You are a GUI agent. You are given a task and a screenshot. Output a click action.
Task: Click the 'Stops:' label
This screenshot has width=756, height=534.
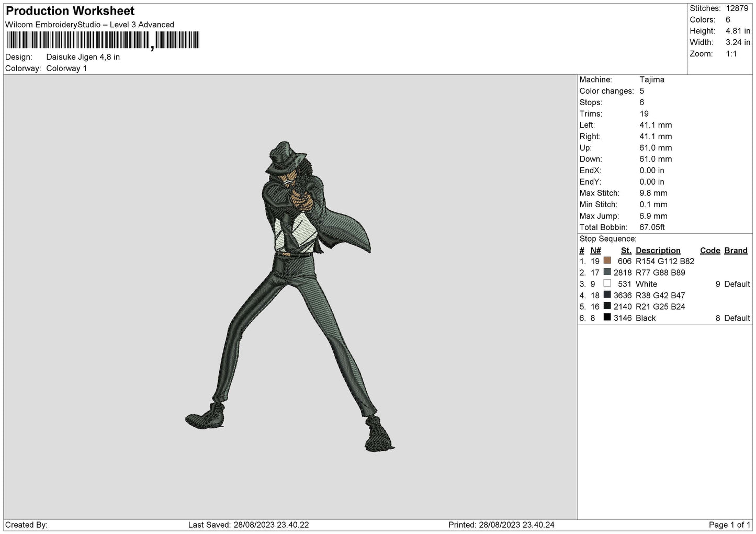click(x=591, y=103)
